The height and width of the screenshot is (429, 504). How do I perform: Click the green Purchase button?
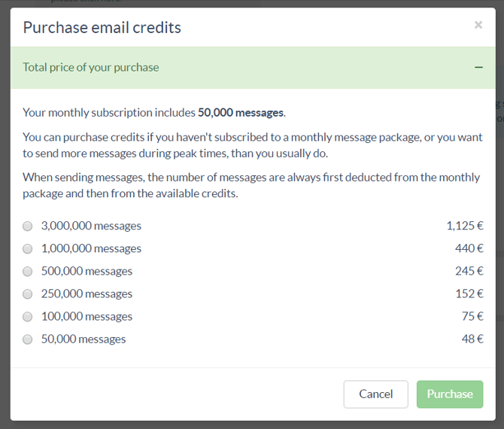coord(450,394)
